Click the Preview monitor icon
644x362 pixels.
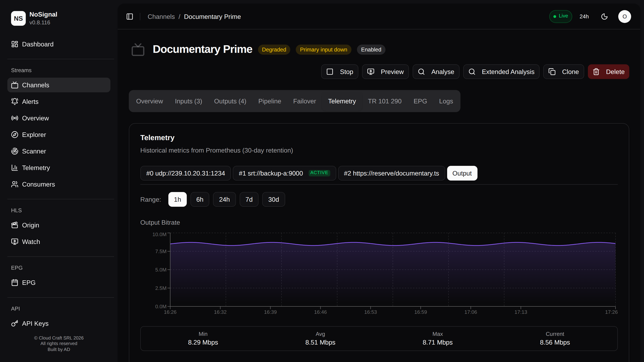point(371,72)
